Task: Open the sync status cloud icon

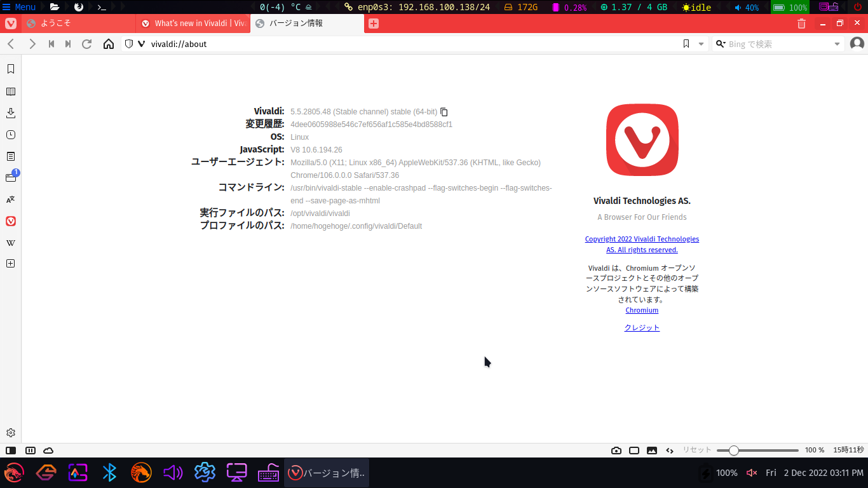Action: pos(48,451)
